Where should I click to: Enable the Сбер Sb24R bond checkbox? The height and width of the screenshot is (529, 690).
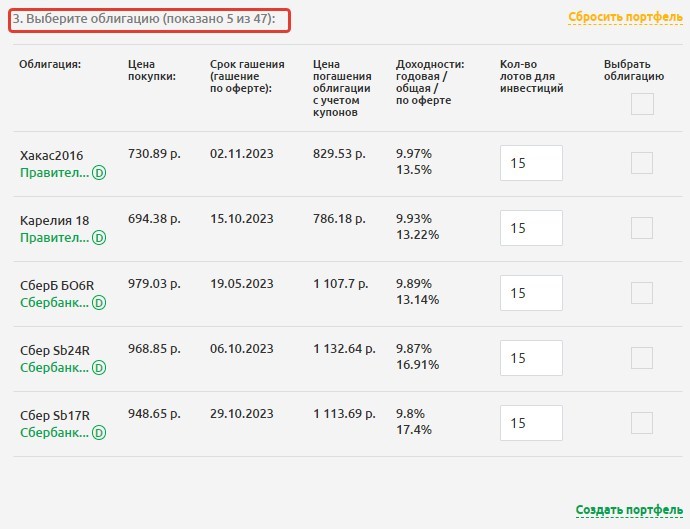[x=642, y=358]
